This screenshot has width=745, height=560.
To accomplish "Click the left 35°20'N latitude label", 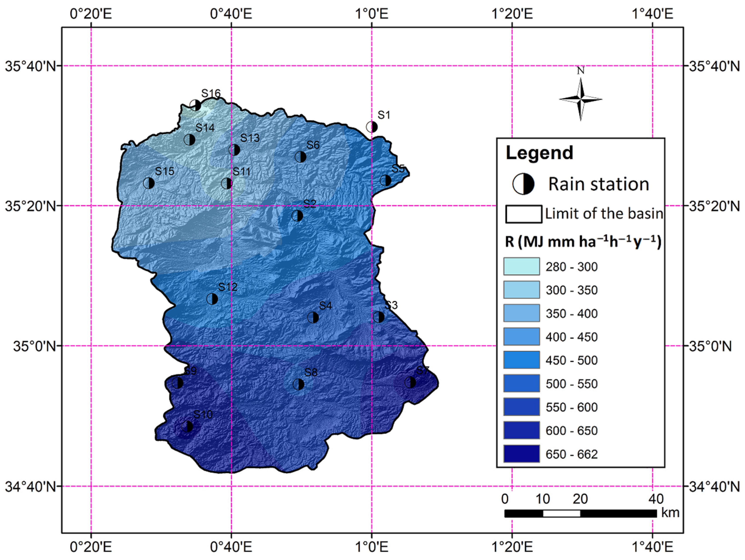I will point(30,206).
